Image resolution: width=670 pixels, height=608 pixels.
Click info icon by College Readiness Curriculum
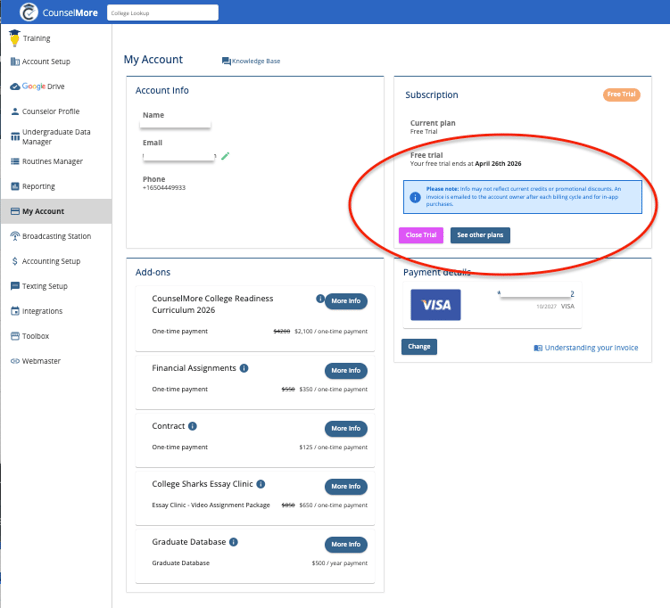320,299
